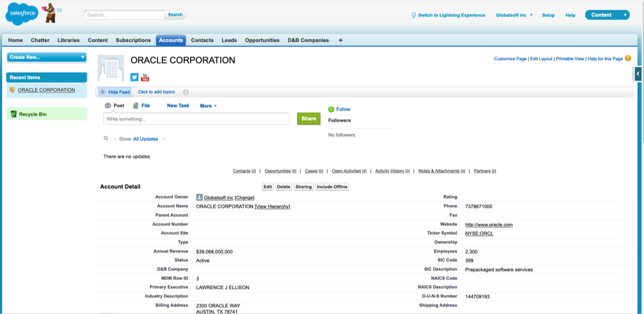This screenshot has height=314, width=644.
Task: Jump to the Opportunities [0] related list
Action: [280, 171]
